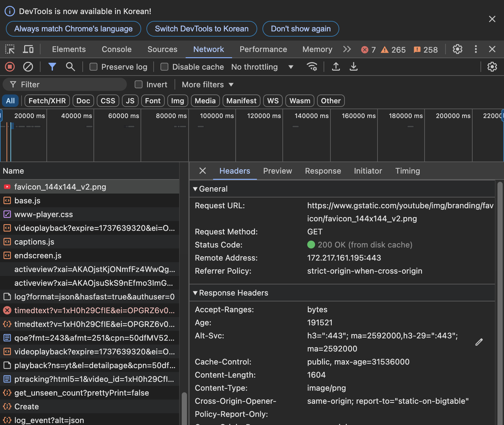Open network search magnifier
Viewport: 504px width, 425px height.
pyautogui.click(x=70, y=67)
